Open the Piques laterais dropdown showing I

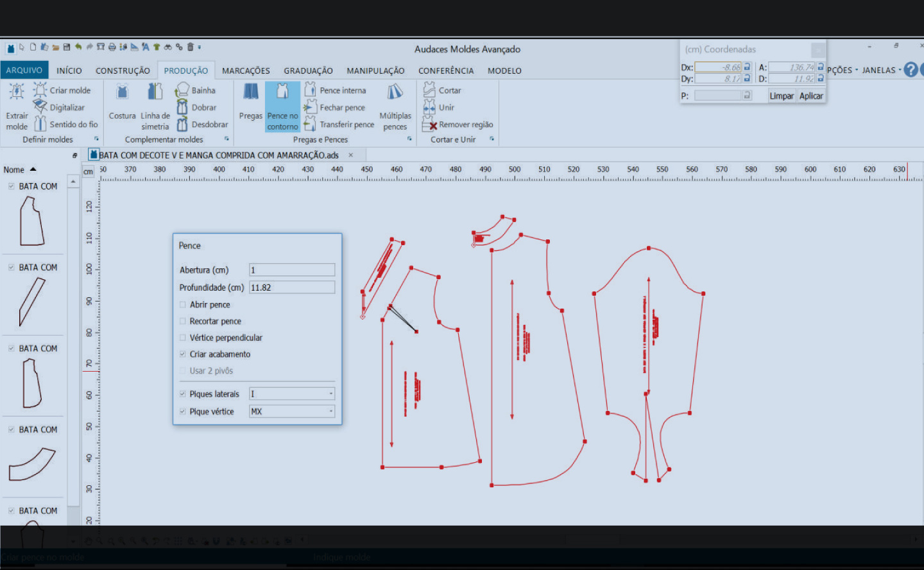click(x=292, y=393)
